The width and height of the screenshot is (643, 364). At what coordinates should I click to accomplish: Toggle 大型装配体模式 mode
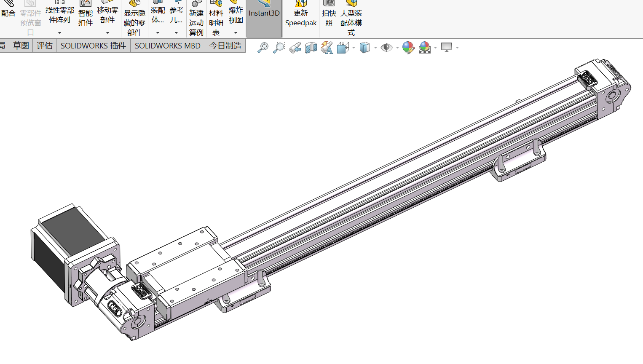(x=351, y=19)
